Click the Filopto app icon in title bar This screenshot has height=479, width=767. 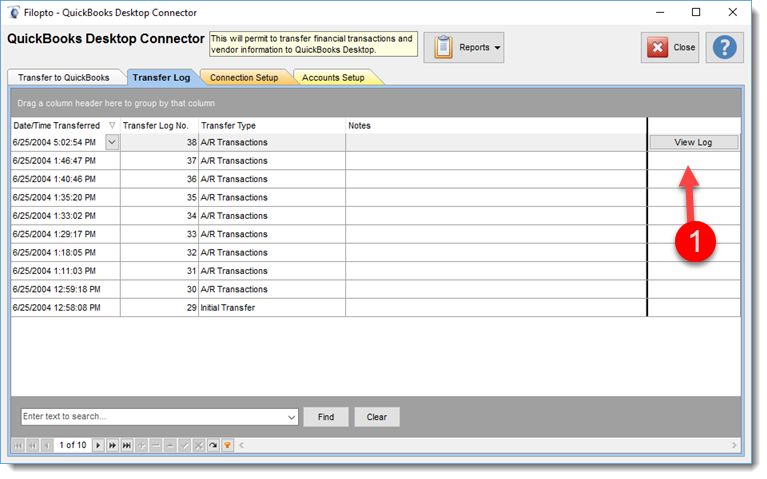pyautogui.click(x=14, y=12)
